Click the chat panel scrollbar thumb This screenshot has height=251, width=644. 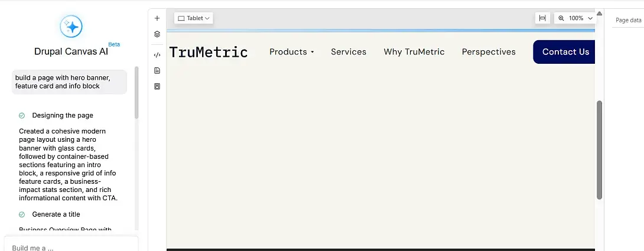click(136, 93)
